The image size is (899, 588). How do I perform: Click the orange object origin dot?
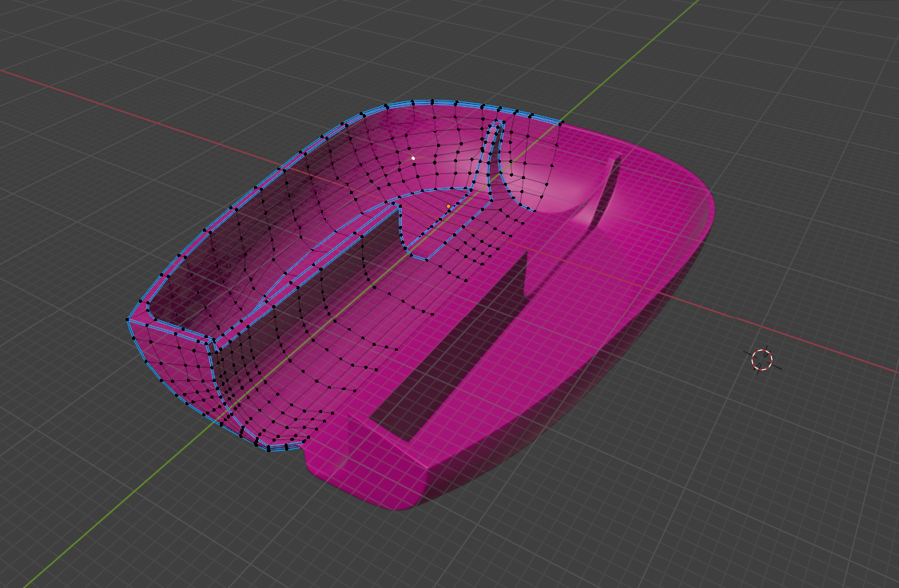[x=448, y=206]
